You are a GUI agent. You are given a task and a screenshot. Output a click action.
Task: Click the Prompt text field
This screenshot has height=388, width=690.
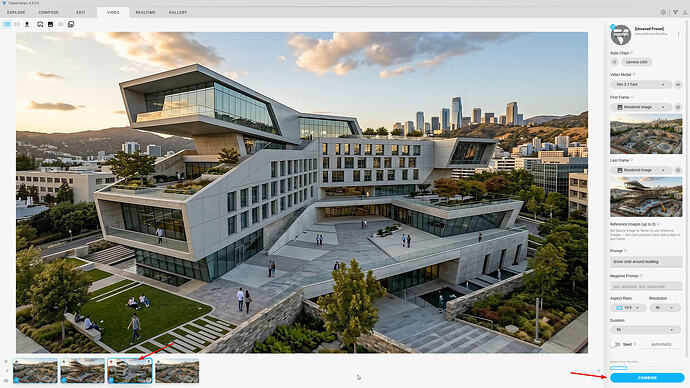point(646,262)
